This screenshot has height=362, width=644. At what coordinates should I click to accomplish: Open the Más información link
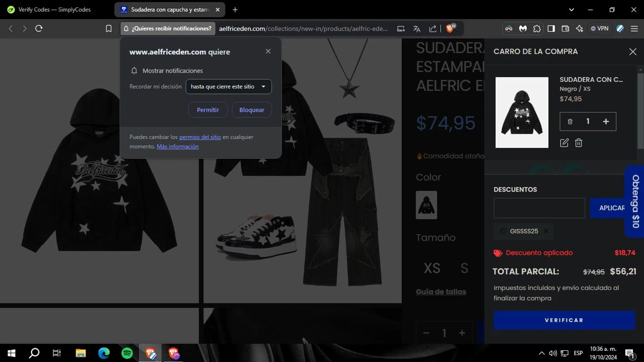[178, 146]
